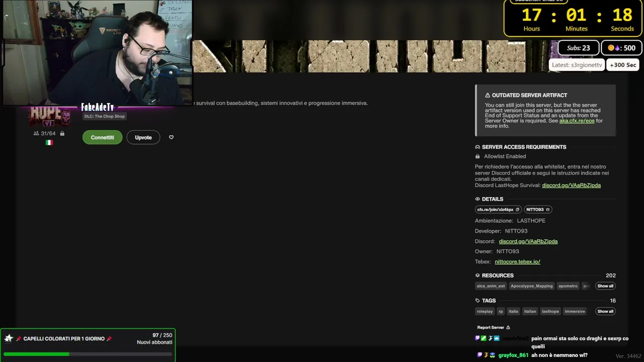Screen dimensions: 644x362
Task: Open the Discord LastHope Survival invite link
Action: 571,185
